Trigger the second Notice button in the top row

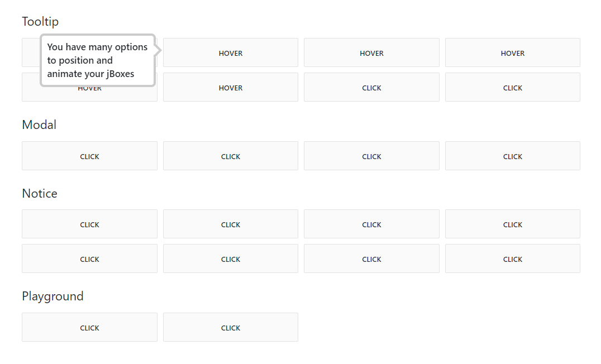pyautogui.click(x=230, y=224)
